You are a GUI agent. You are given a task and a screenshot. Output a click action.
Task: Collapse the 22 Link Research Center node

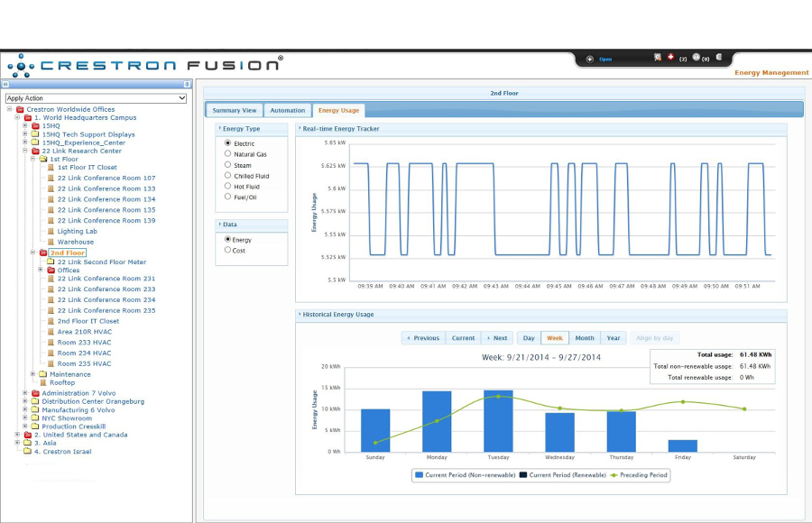click(x=25, y=151)
